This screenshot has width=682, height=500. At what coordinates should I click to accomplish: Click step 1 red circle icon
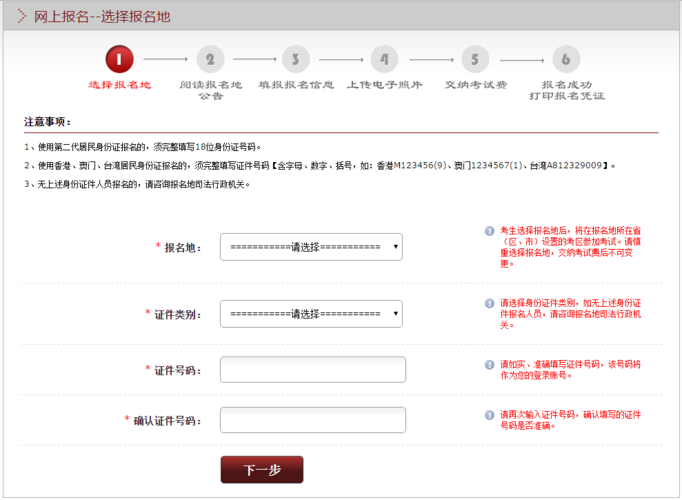[119, 59]
